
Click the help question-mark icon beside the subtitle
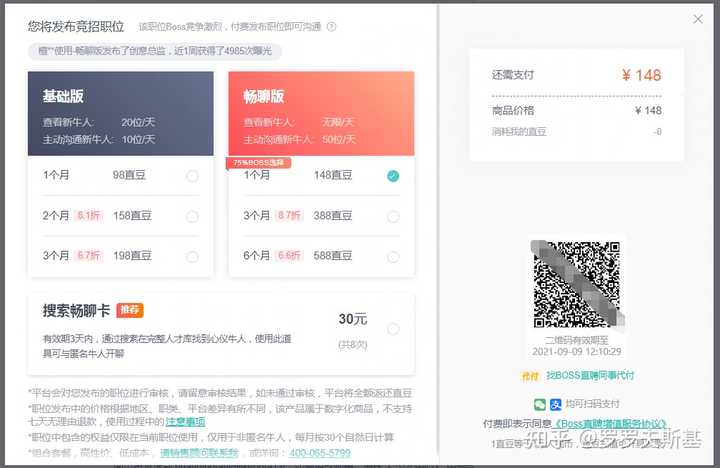(x=331, y=27)
